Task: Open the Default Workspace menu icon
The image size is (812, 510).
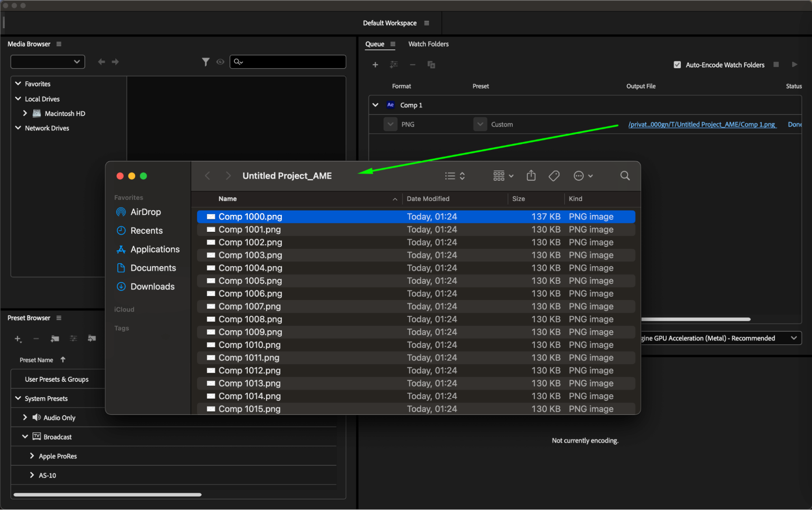Action: pos(427,23)
